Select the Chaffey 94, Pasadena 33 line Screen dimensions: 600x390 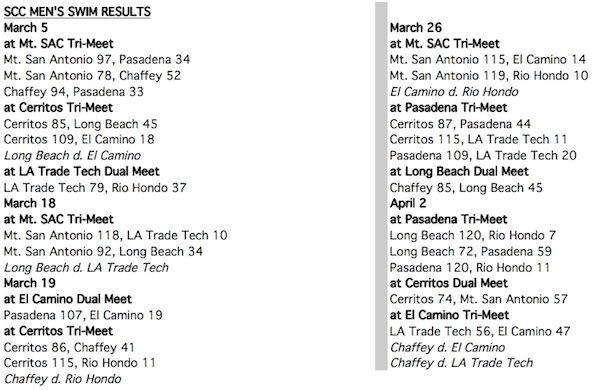pyautogui.click(x=74, y=92)
